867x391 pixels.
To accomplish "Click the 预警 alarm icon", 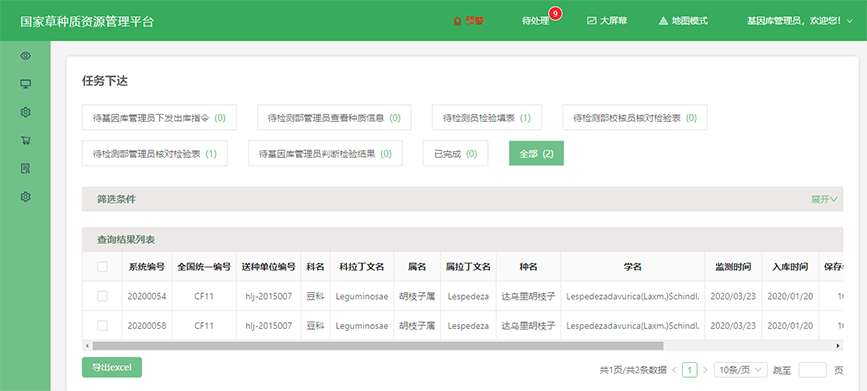I will 457,21.
